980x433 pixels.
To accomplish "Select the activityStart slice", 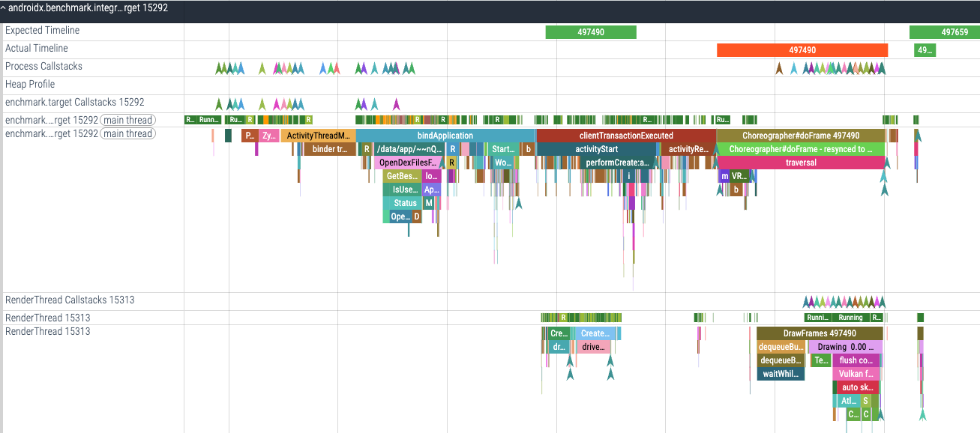I will (596, 149).
